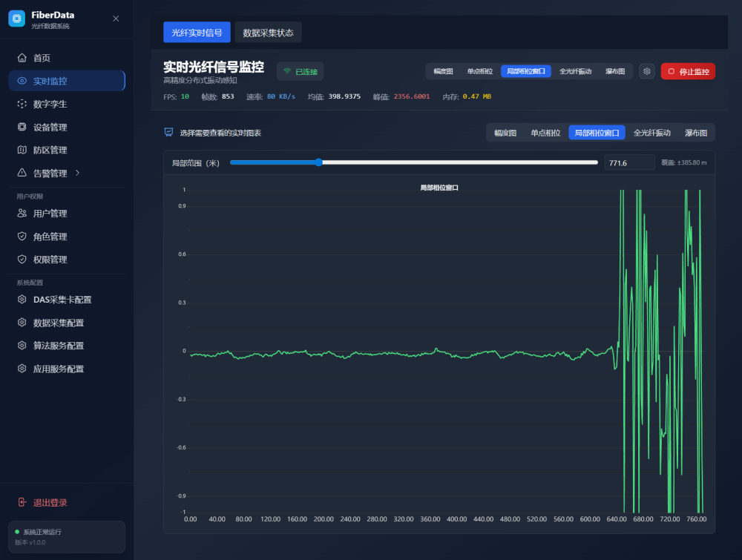
Task: Select 瀑布图 in the lower chart selector
Action: click(x=695, y=133)
